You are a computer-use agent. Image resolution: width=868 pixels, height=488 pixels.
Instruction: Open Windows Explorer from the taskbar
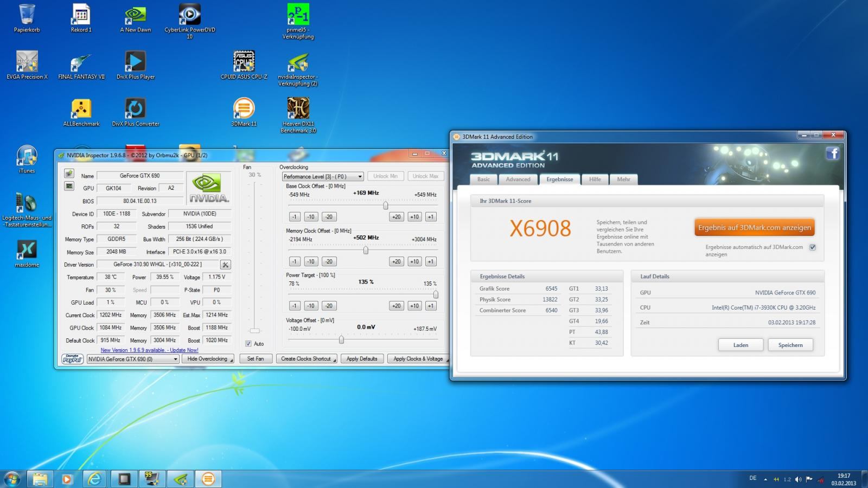coord(40,479)
